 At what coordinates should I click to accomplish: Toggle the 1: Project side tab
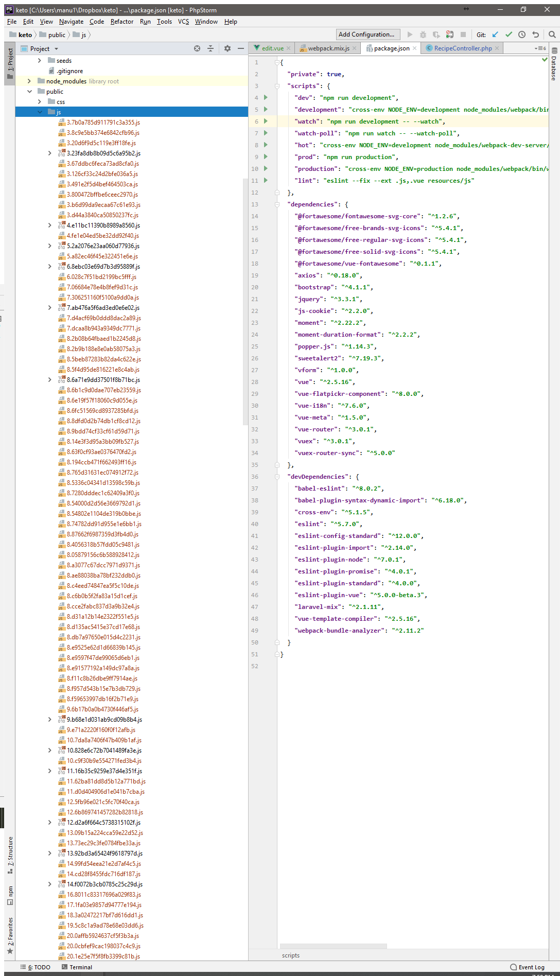tap(10, 64)
